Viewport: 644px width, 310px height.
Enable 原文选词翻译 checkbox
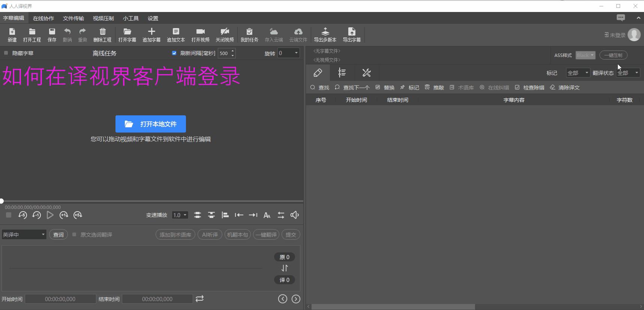74,235
